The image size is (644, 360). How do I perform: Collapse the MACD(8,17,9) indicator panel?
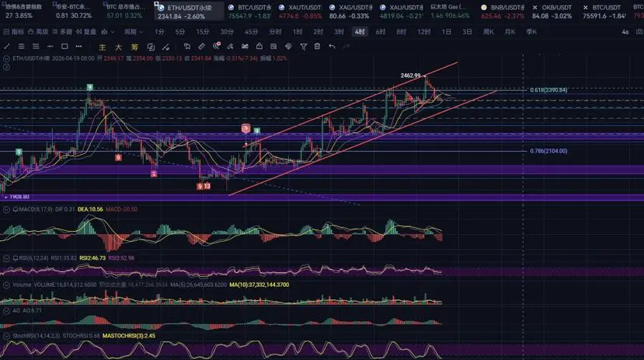6,210
